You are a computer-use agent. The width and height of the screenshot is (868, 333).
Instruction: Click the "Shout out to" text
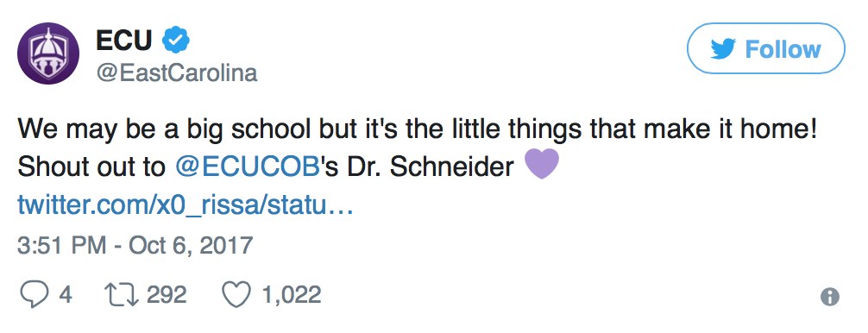click(91, 167)
